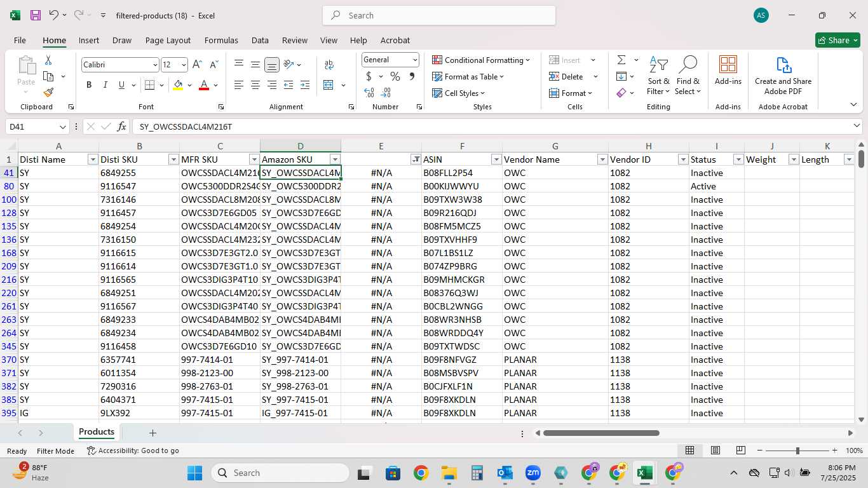This screenshot has height=488, width=868.
Task: Open the active filter on column E
Action: pos(416,159)
